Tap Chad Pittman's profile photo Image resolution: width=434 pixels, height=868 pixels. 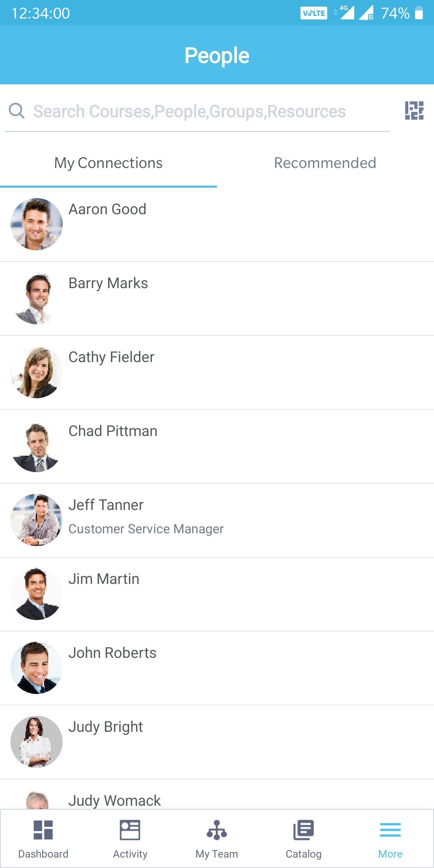(x=37, y=446)
